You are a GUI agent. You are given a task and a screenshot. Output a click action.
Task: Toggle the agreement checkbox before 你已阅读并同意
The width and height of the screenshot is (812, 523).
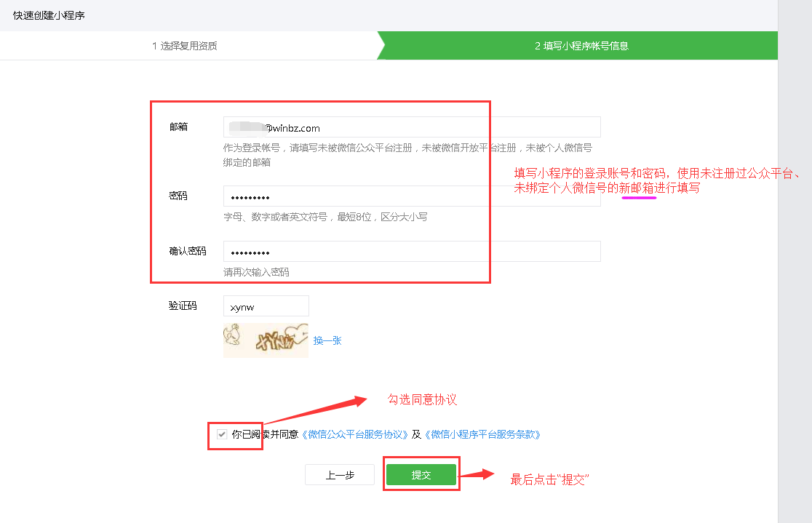(222, 434)
